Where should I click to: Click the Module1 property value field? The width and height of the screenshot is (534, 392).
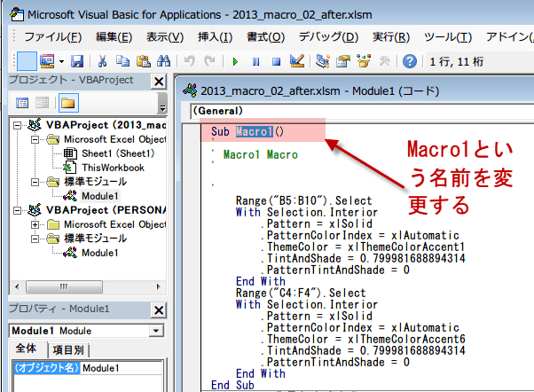click(x=122, y=368)
